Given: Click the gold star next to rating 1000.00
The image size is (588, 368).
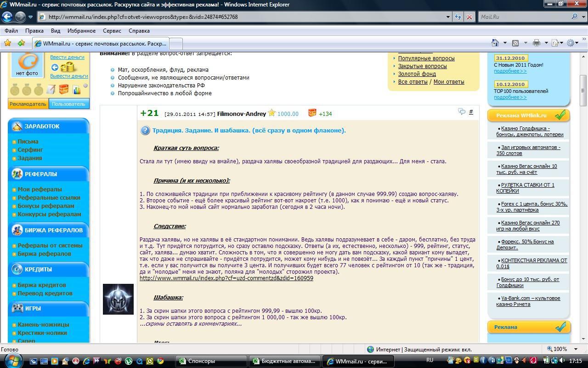Looking at the screenshot, I should 271,113.
